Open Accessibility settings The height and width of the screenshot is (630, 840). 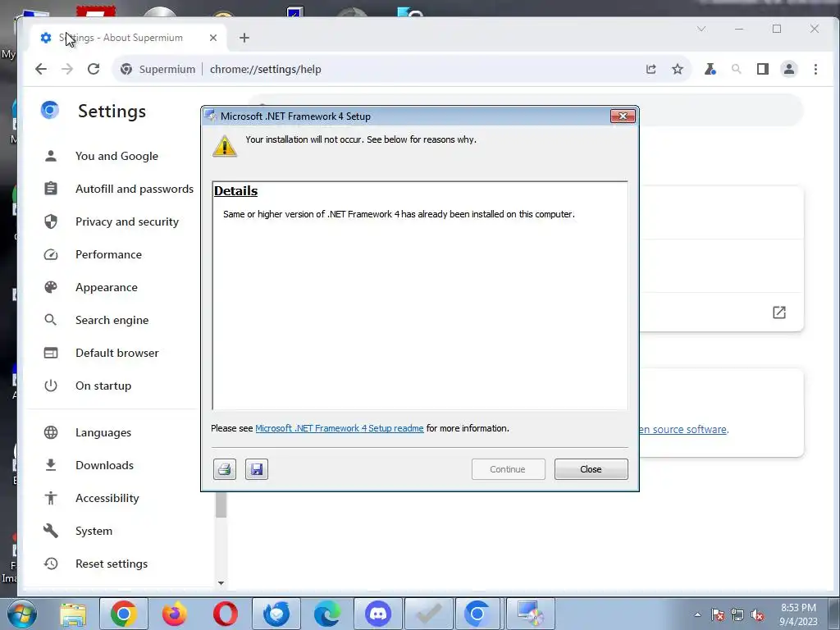[x=107, y=498]
